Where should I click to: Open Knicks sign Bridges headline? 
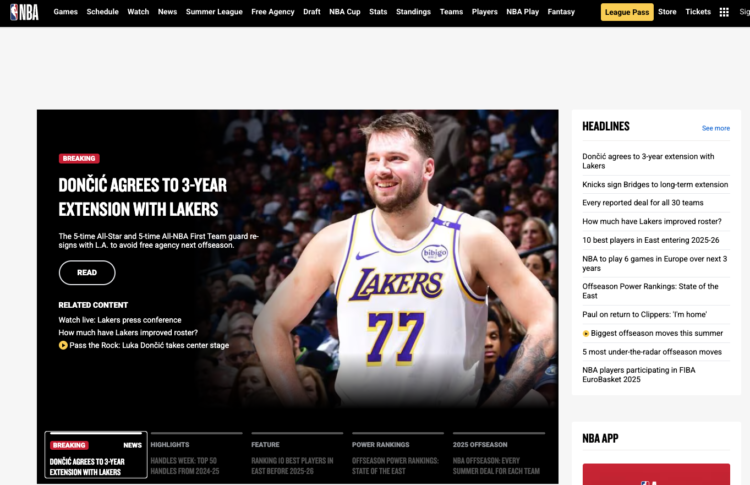[655, 185]
